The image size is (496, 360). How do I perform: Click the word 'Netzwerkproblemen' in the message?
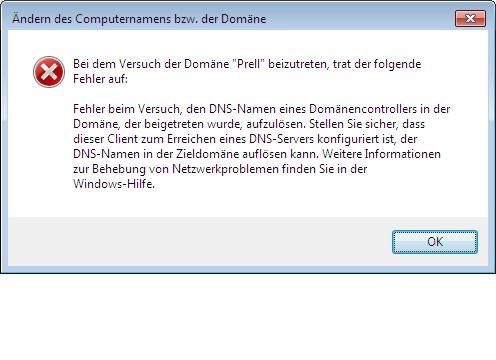[225, 169]
